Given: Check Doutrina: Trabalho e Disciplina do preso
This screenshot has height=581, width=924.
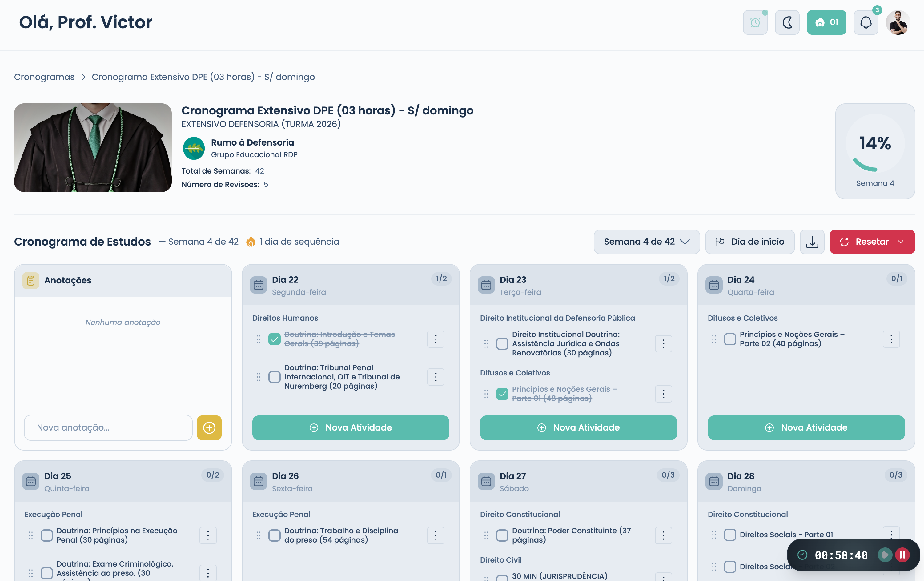Looking at the screenshot, I should (274, 535).
